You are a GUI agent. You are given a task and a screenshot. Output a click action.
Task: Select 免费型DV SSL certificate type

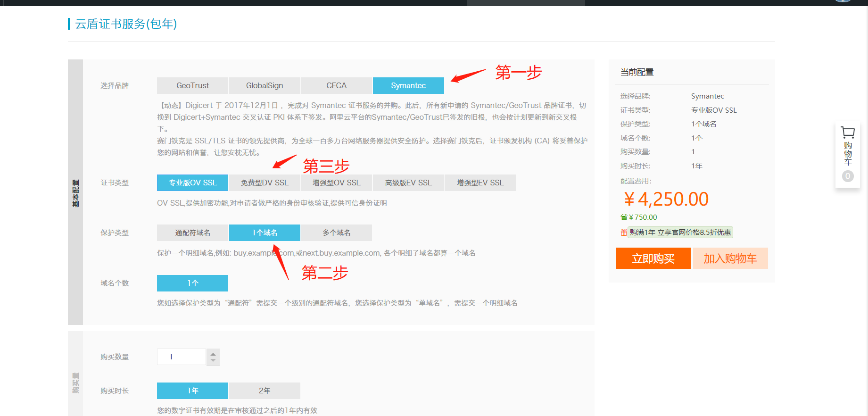click(265, 183)
